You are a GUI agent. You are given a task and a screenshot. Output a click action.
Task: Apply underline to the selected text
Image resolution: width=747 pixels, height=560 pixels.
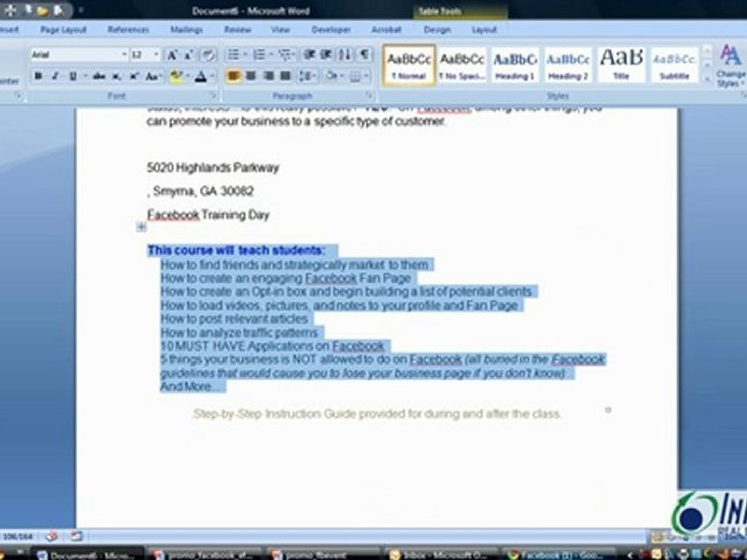click(x=73, y=76)
